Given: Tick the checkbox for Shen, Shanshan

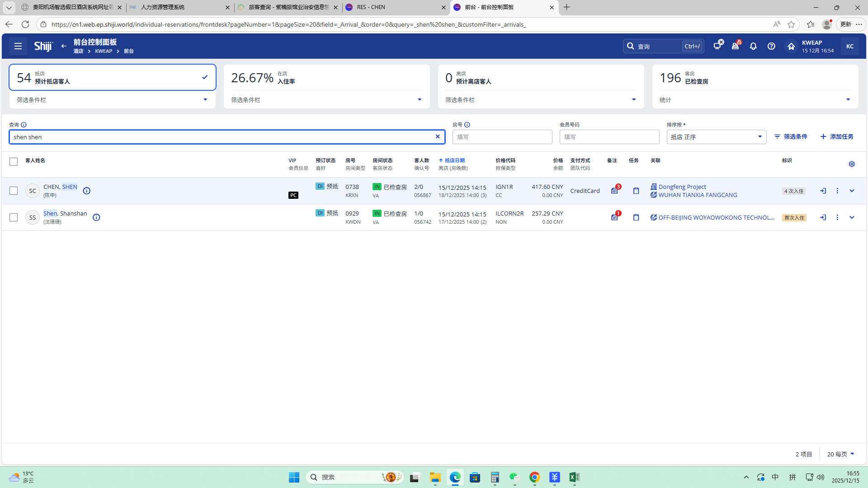Looking at the screenshot, I should (x=14, y=217).
